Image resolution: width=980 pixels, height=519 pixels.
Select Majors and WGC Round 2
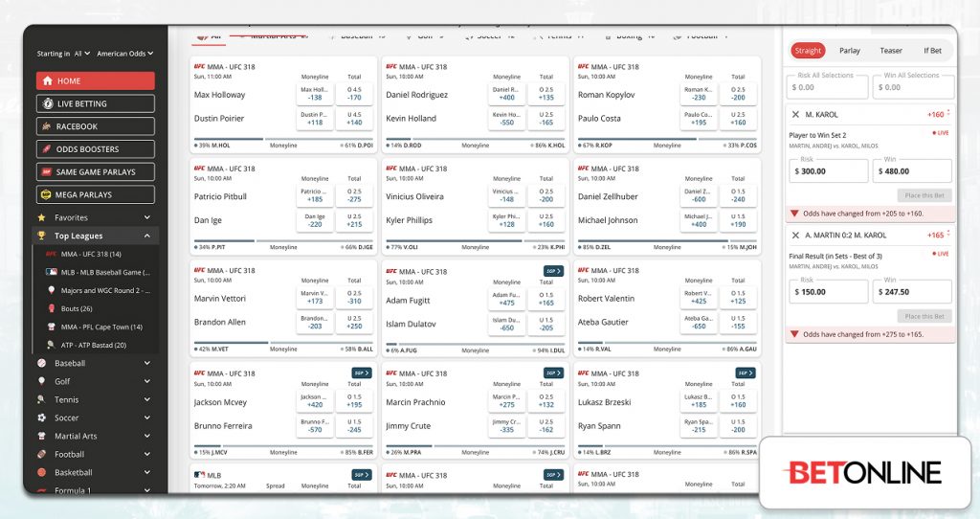point(99,290)
